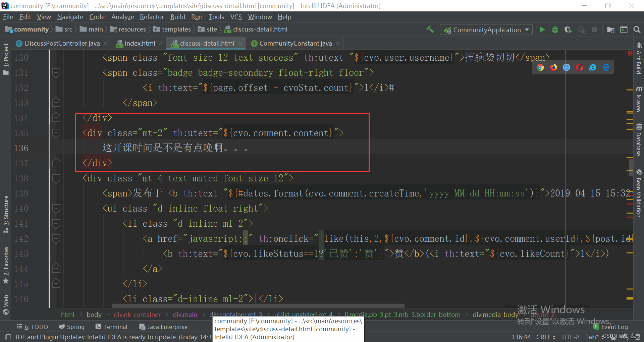Image resolution: width=644 pixels, height=342 pixels.
Task: Collapse the code fold at line 131
Action: point(56,72)
